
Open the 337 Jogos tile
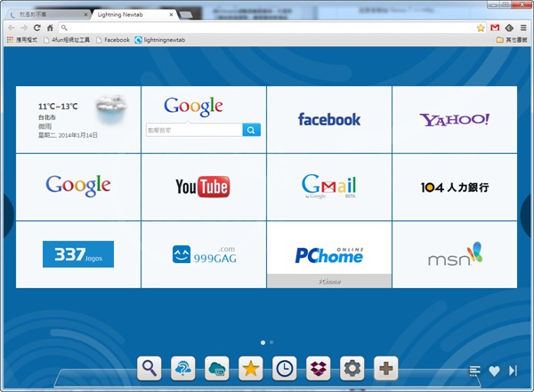(x=78, y=254)
